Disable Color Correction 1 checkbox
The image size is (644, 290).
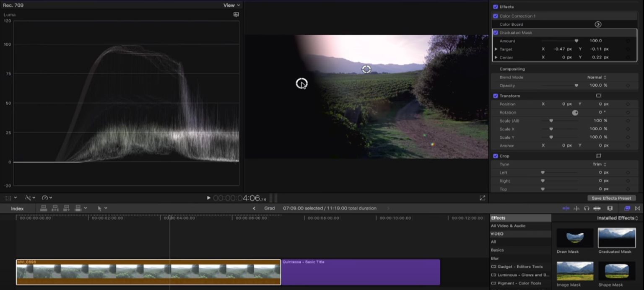(495, 16)
